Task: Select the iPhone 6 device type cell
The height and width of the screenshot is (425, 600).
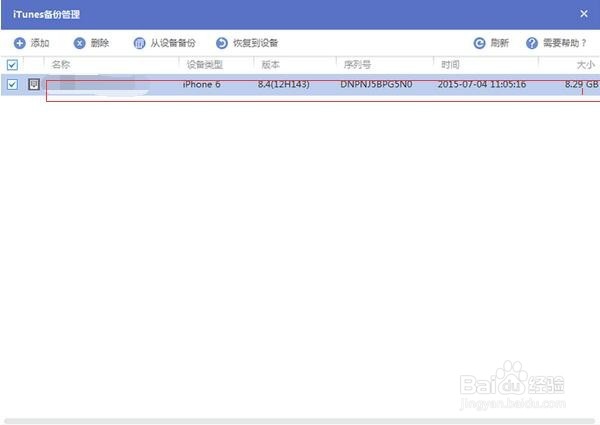Action: (x=202, y=84)
